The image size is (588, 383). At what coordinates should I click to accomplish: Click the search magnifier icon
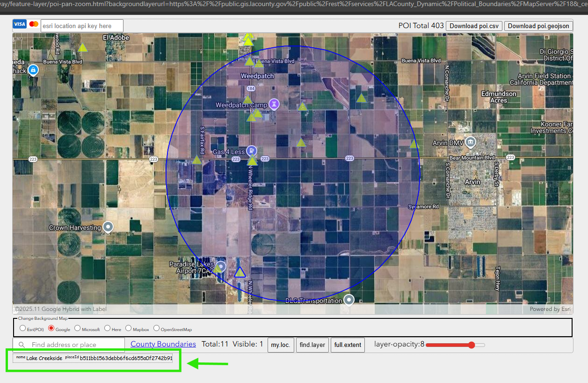click(22, 345)
